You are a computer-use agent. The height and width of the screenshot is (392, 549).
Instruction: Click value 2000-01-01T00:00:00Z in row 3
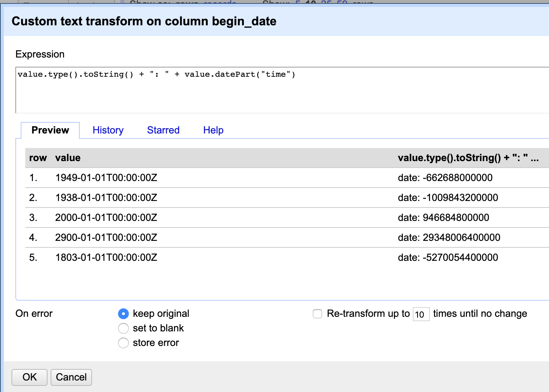[106, 217]
